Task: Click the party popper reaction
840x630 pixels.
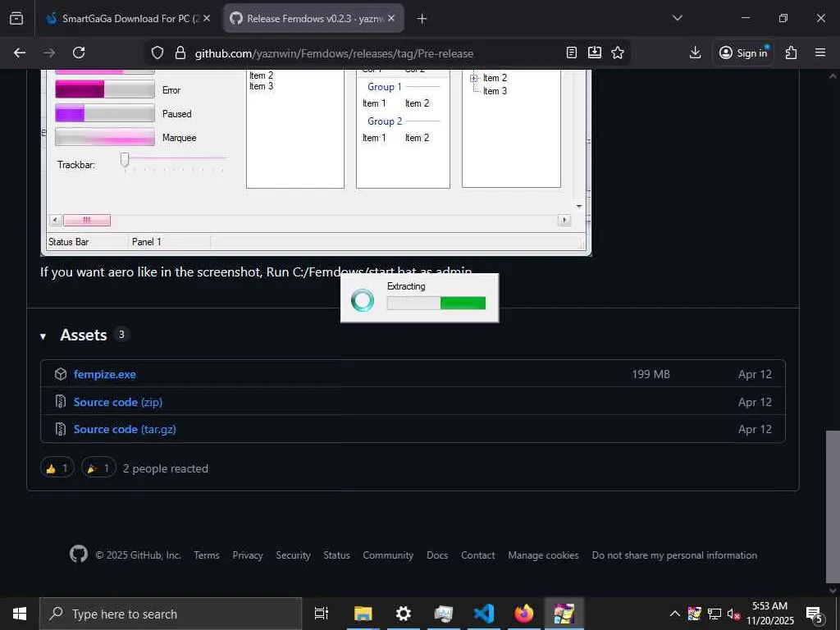Action: pos(98,468)
